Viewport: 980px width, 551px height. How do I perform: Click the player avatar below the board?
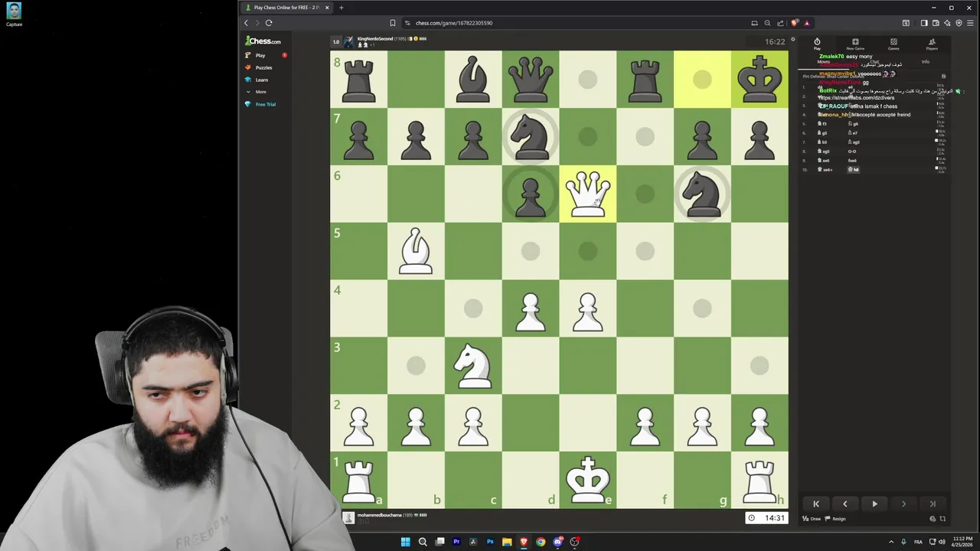(348, 518)
